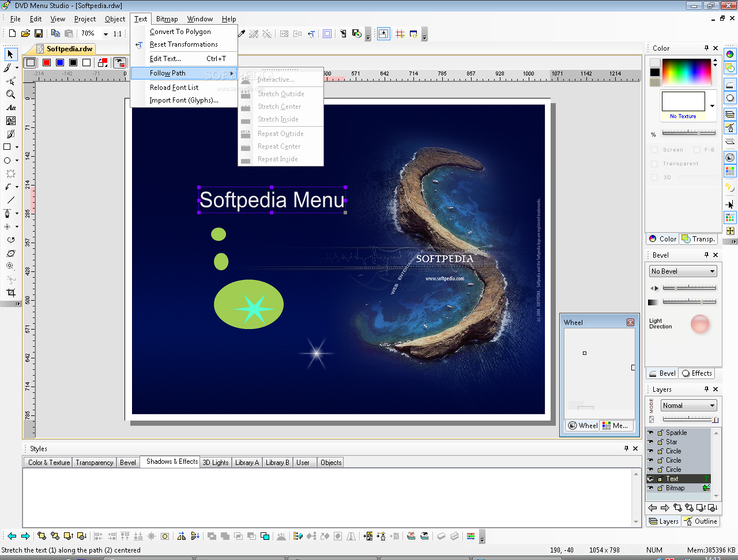Click the Save floppy disk icon
Screen dimensions: 738x560
39,33
